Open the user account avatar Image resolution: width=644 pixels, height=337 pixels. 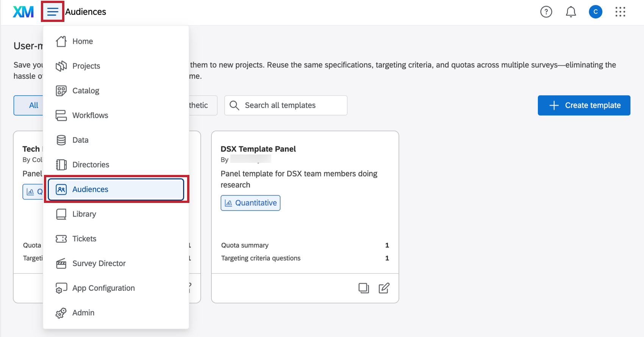(596, 12)
